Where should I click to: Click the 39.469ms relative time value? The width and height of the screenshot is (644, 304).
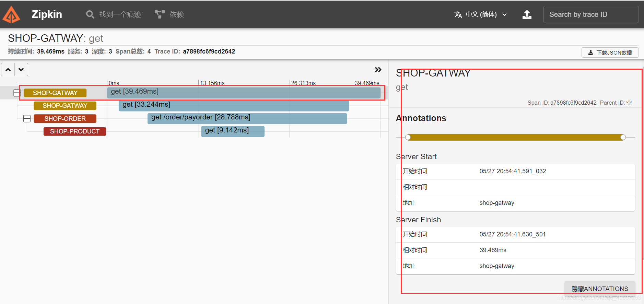pos(493,250)
